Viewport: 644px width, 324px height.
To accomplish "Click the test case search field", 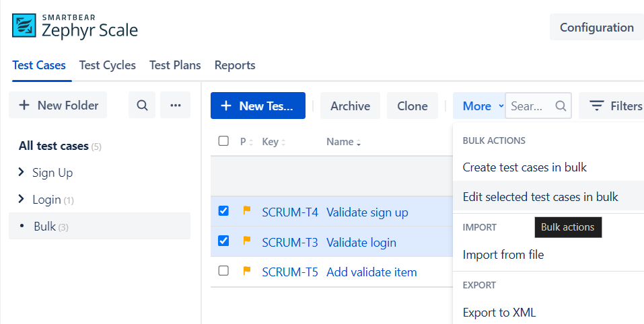I will [532, 106].
